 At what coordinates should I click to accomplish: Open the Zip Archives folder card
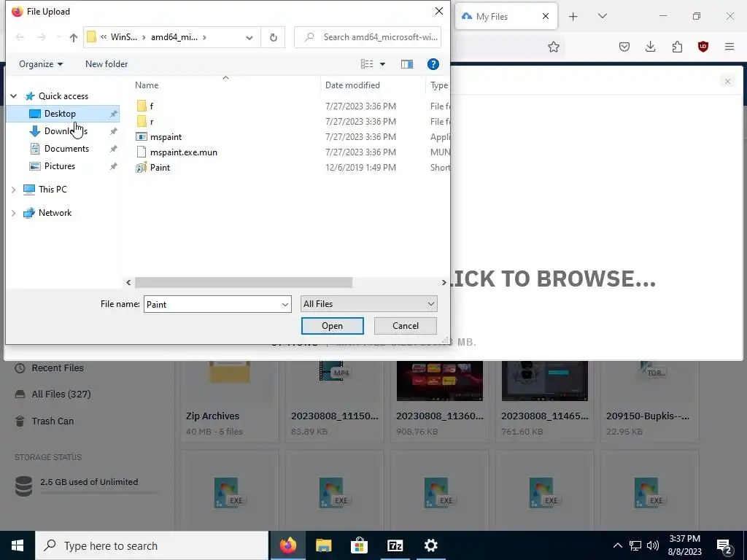click(x=229, y=402)
